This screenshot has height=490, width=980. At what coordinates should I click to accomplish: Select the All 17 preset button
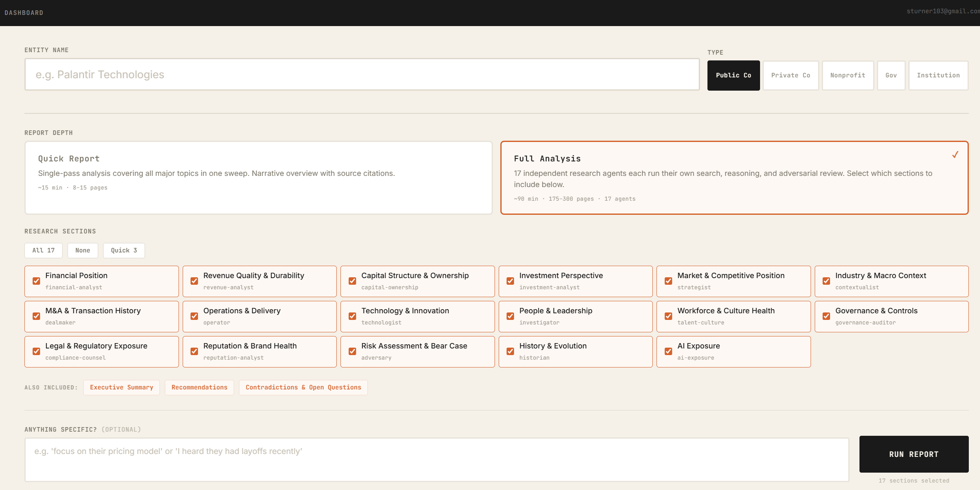43,250
